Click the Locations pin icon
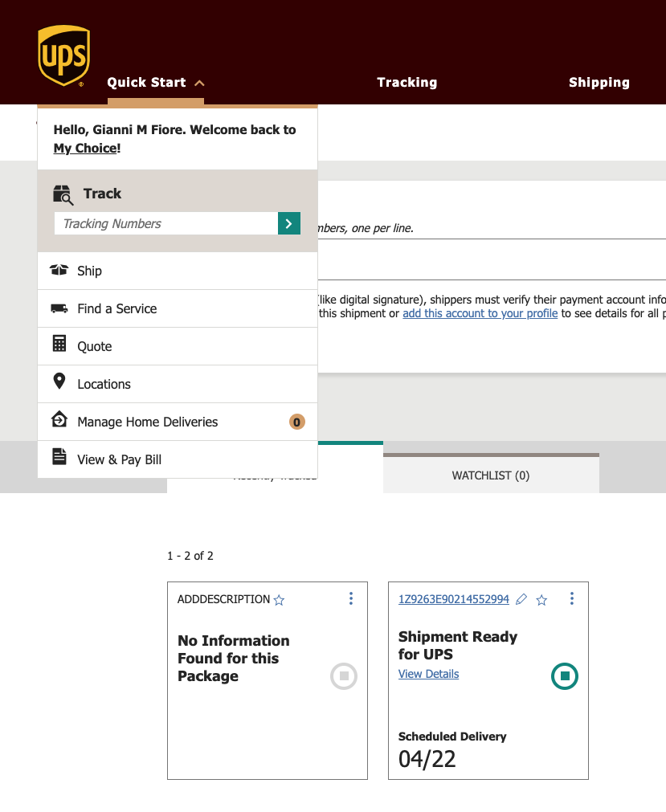The height and width of the screenshot is (812, 666). (59, 382)
